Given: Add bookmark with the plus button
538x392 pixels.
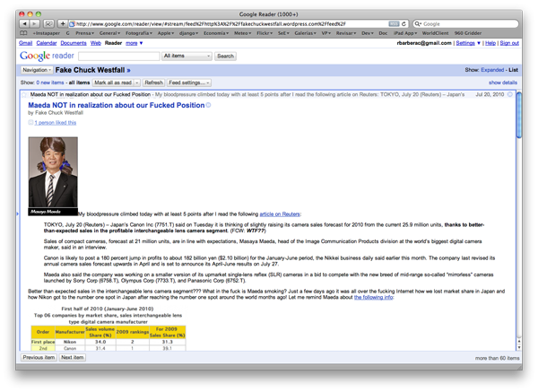Looking at the screenshot, I should (63, 23).
